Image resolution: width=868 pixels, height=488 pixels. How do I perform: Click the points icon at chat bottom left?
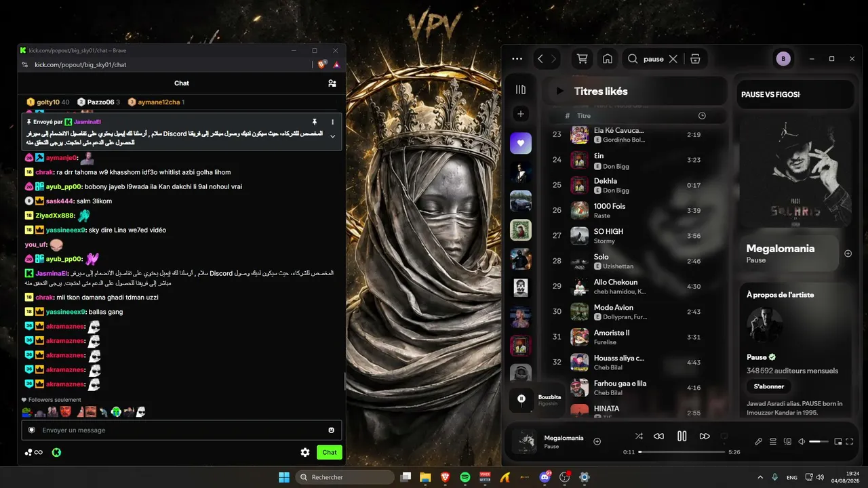(33, 452)
